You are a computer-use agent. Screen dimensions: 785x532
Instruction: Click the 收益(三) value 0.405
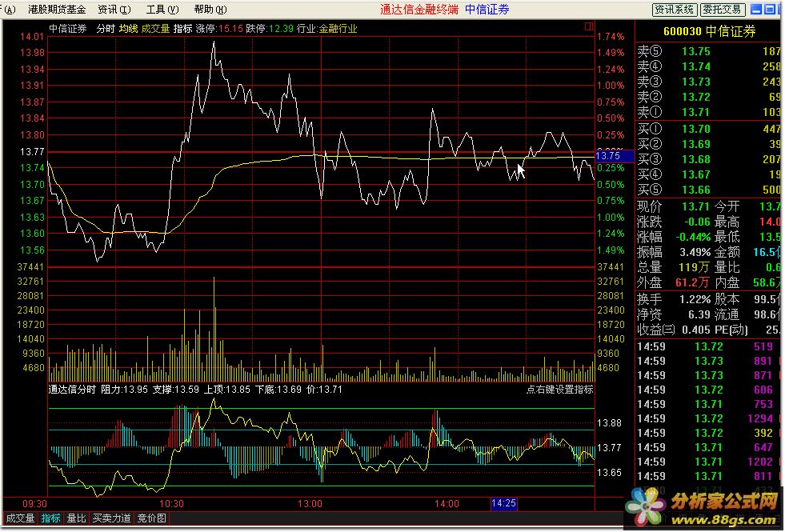[x=696, y=330]
